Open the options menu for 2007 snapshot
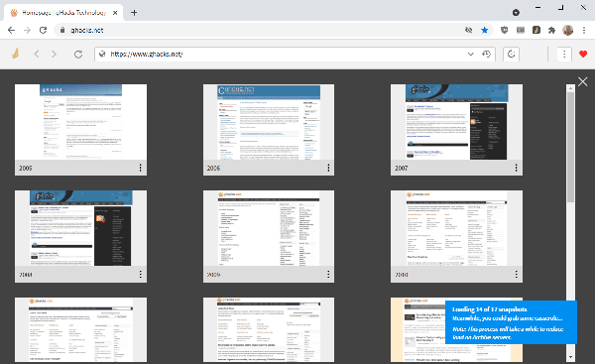This screenshot has height=364, width=595. pyautogui.click(x=516, y=168)
